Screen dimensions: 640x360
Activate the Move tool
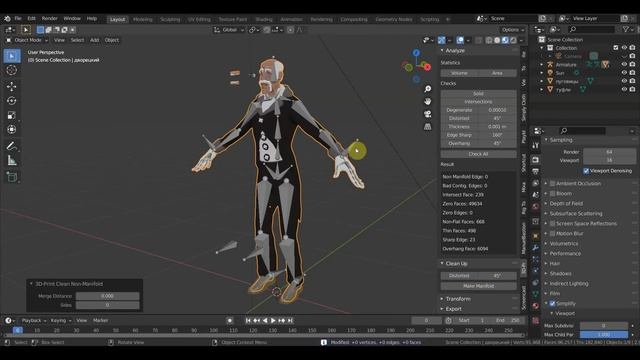point(11,86)
